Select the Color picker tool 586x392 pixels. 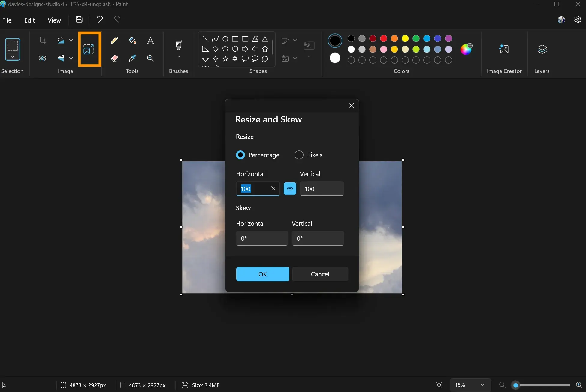point(132,58)
